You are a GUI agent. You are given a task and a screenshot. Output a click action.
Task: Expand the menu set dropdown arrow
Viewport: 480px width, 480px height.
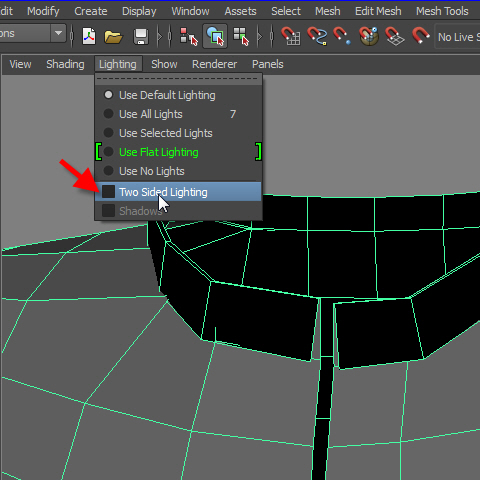(59, 33)
